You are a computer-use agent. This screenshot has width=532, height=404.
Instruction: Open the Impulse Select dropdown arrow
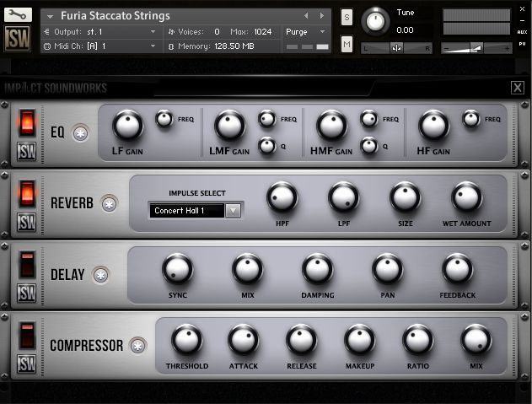tap(233, 211)
